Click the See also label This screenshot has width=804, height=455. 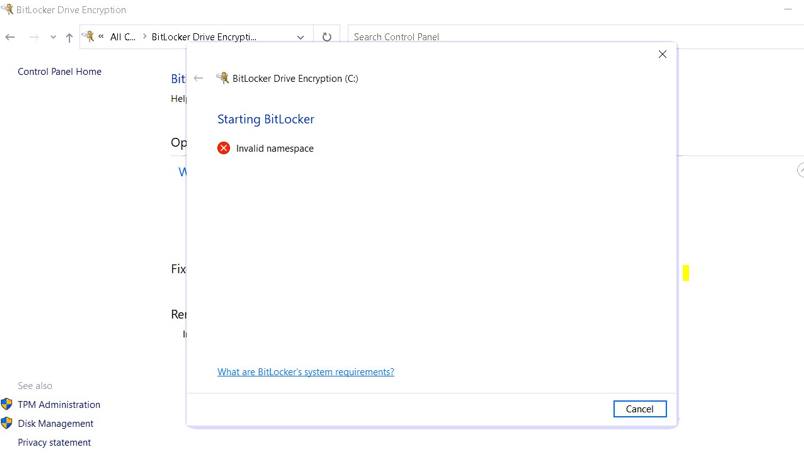(35, 386)
